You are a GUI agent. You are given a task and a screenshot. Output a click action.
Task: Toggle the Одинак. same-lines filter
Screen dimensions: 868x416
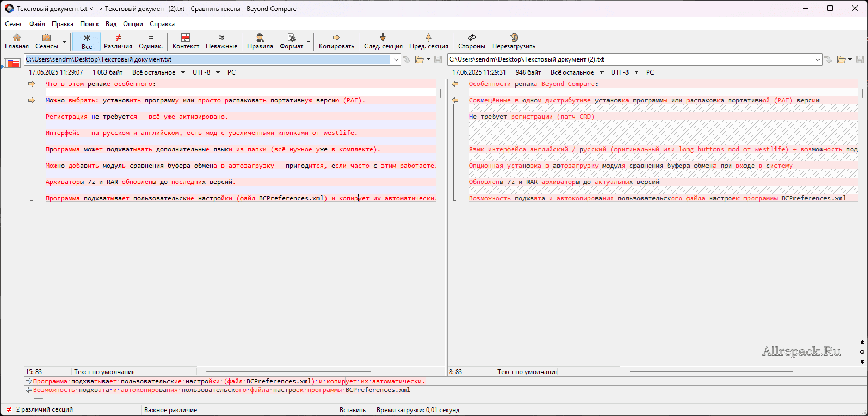point(151,41)
